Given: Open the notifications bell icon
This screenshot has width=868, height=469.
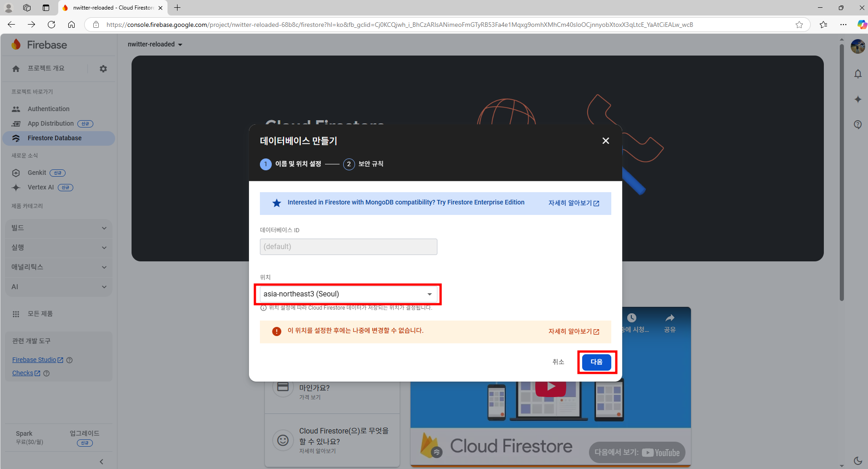Looking at the screenshot, I should pyautogui.click(x=858, y=74).
